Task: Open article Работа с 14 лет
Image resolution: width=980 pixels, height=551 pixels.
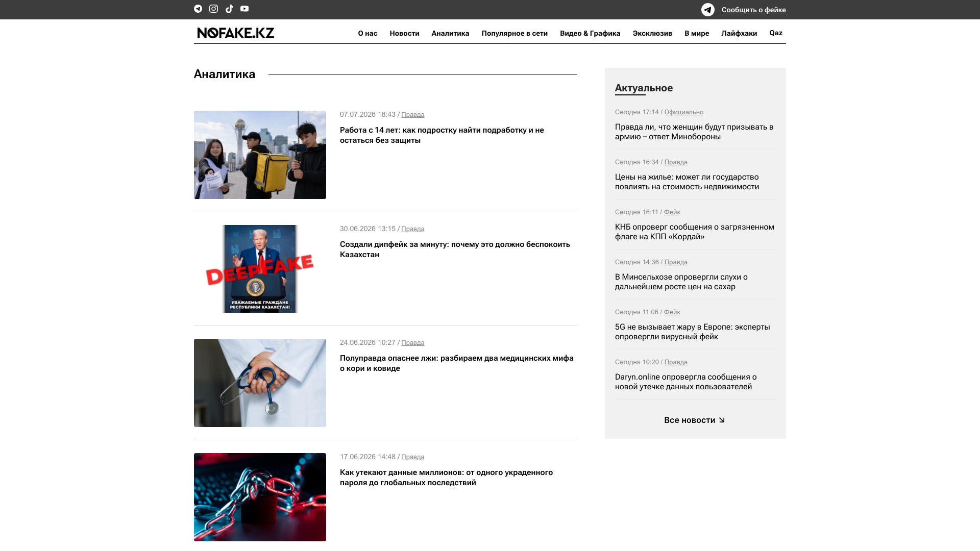Action: 442,135
